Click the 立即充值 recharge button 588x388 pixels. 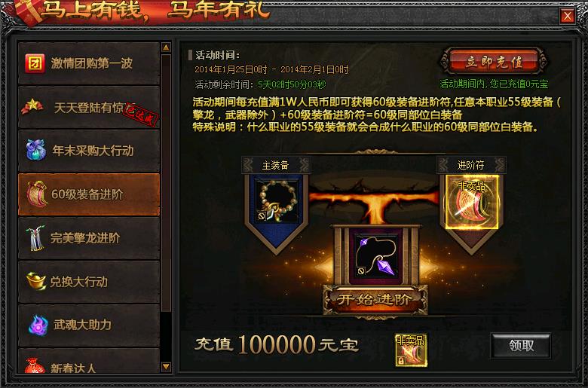494,62
